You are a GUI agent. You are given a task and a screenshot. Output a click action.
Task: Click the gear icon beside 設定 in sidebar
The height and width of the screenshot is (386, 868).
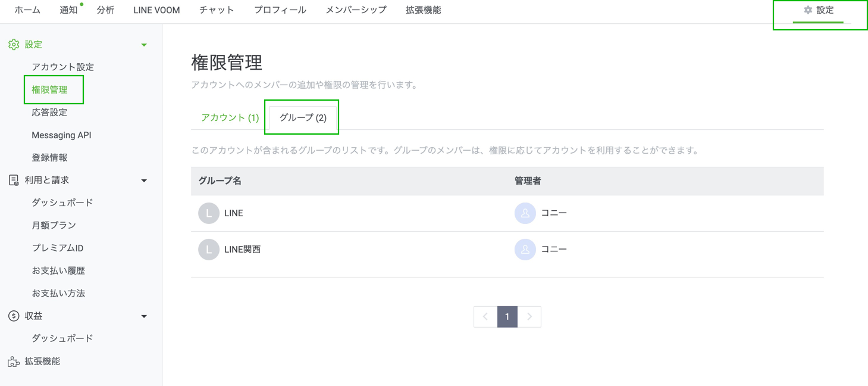(x=14, y=45)
